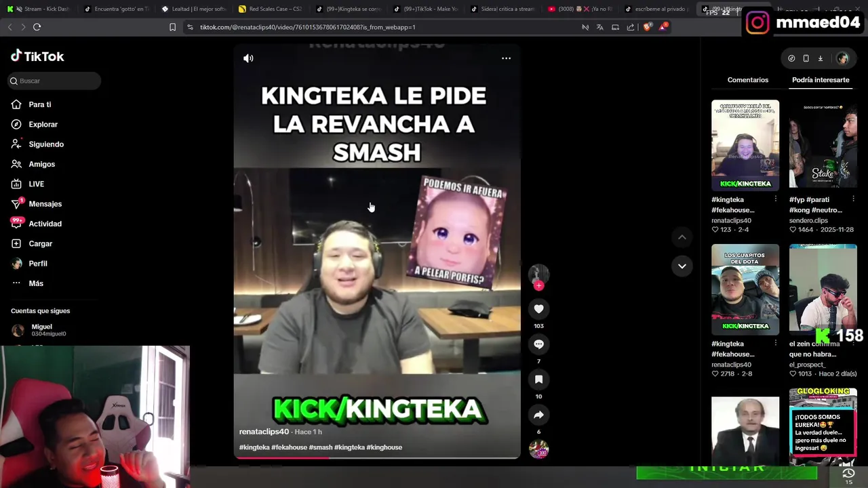Open sendero.clips username link
This screenshot has height=488, width=868.
point(808,220)
